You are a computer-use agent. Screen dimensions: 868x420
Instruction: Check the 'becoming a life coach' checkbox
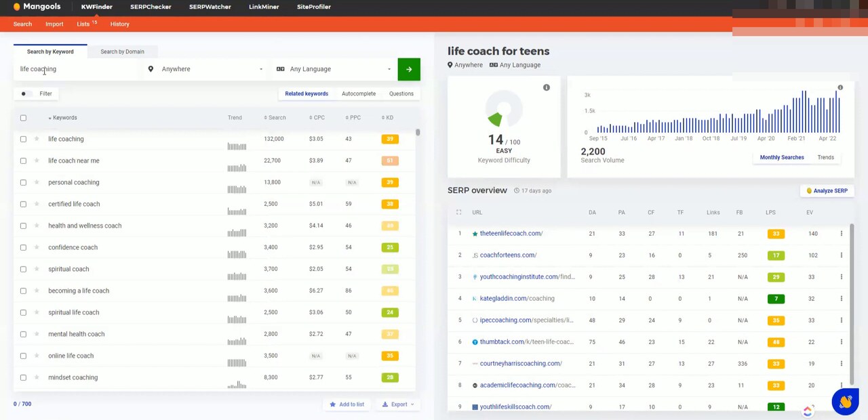[23, 291]
